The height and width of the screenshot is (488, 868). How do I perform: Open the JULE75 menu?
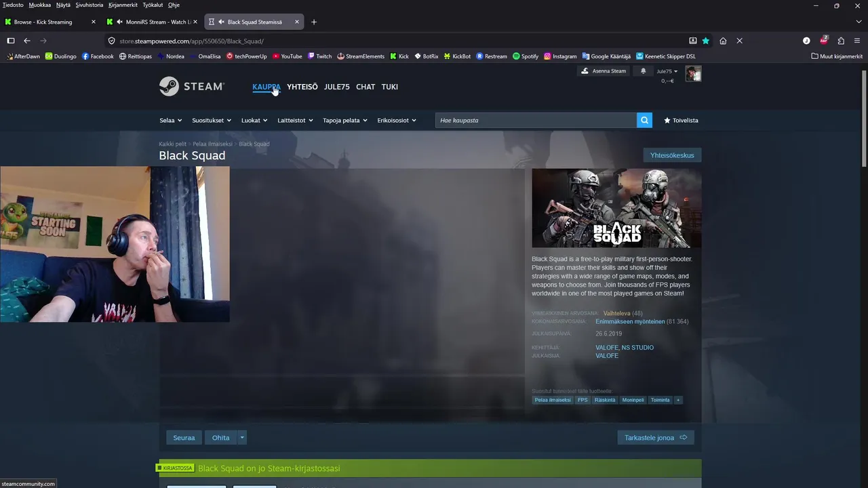click(336, 87)
